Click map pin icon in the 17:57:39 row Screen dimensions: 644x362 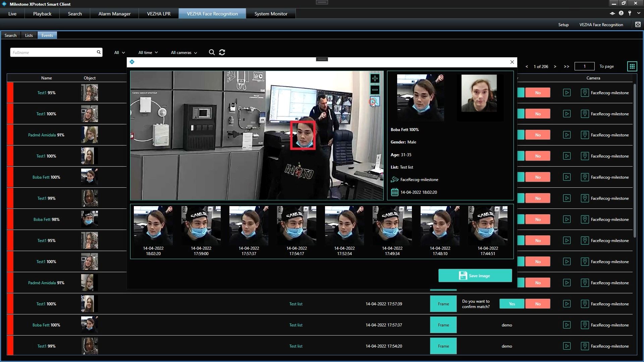point(585,304)
